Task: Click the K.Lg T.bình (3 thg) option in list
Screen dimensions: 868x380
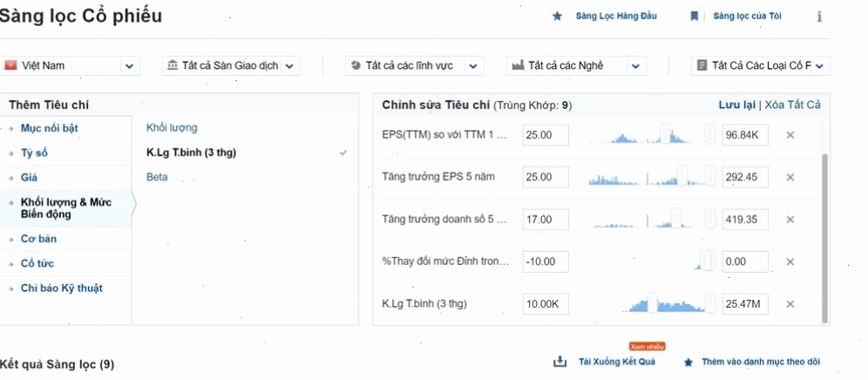Action: 191,153
